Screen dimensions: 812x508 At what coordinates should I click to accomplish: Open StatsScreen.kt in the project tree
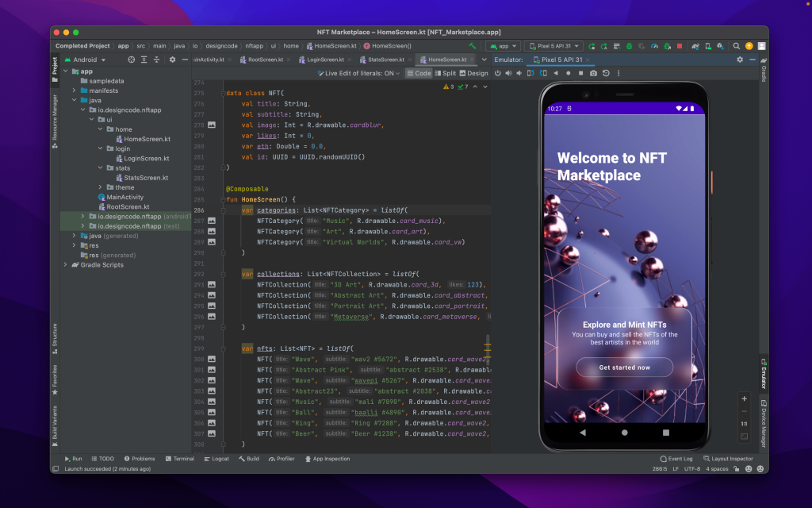146,178
